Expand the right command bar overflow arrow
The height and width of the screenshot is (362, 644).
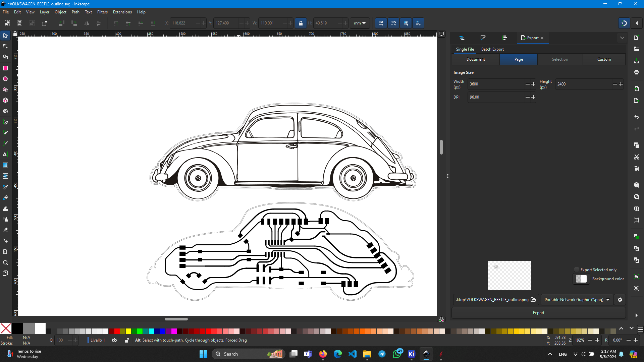tap(636, 315)
